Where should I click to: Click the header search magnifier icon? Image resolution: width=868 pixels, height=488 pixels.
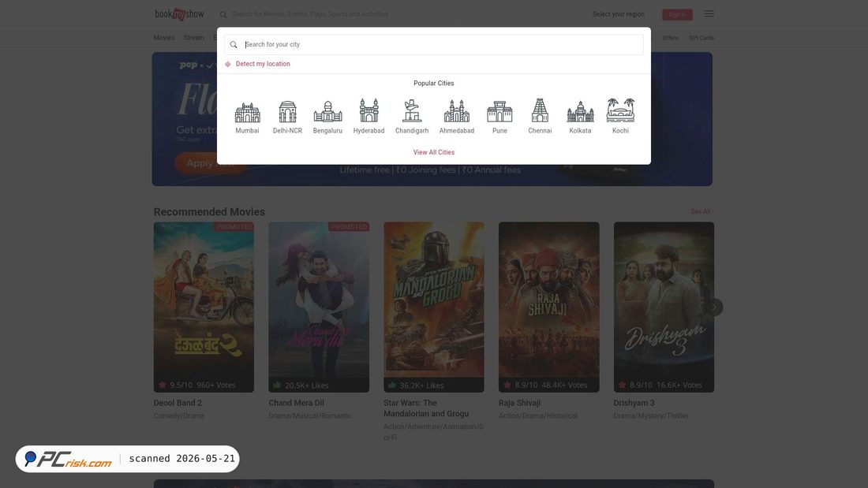point(223,14)
